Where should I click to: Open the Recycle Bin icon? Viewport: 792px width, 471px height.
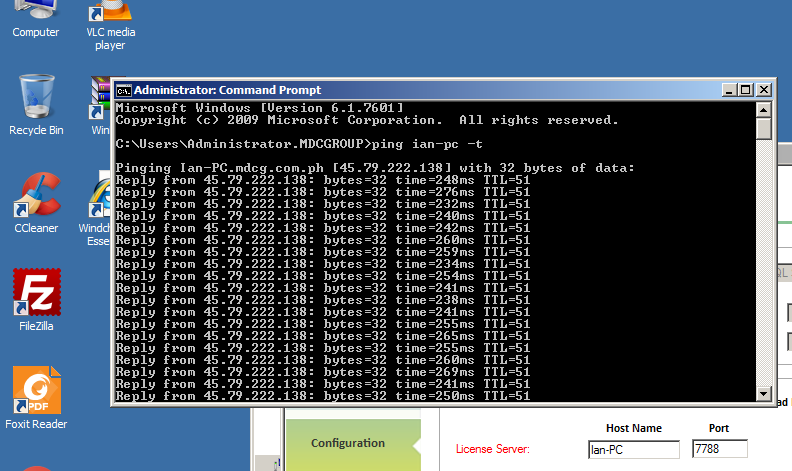pyautogui.click(x=36, y=105)
